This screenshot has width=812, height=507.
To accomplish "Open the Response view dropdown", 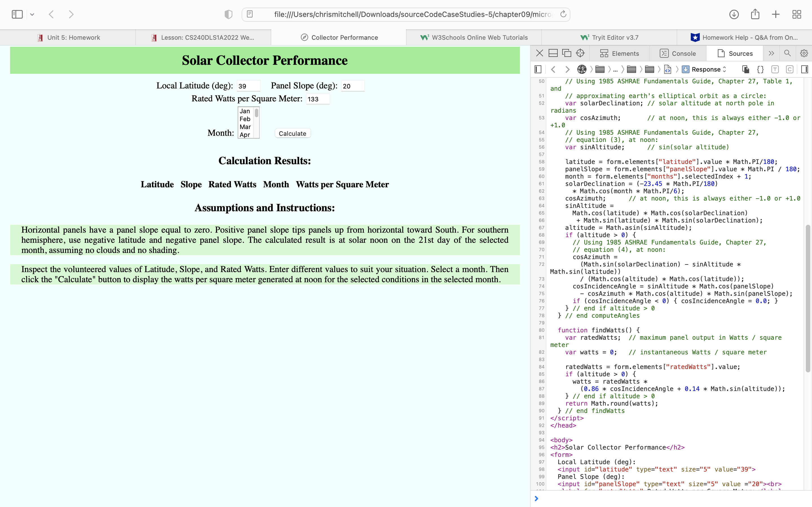I will [705, 69].
